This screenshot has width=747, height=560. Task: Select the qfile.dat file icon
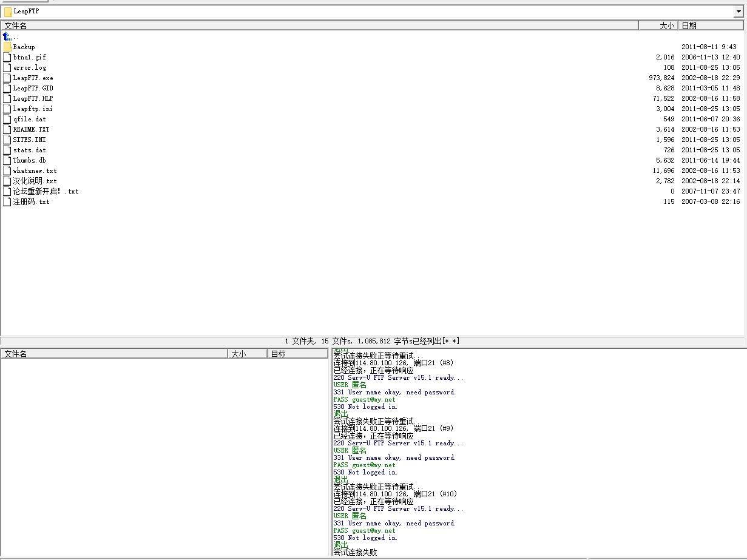(7, 119)
